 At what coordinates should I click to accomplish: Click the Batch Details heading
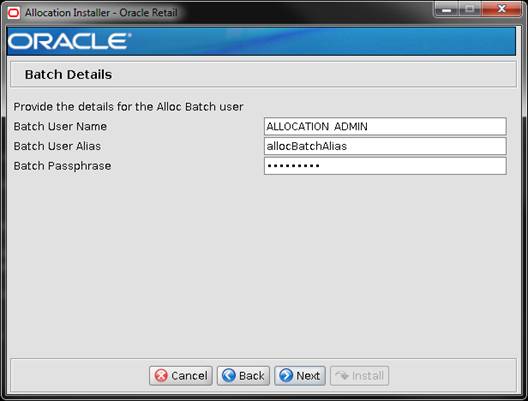(68, 74)
